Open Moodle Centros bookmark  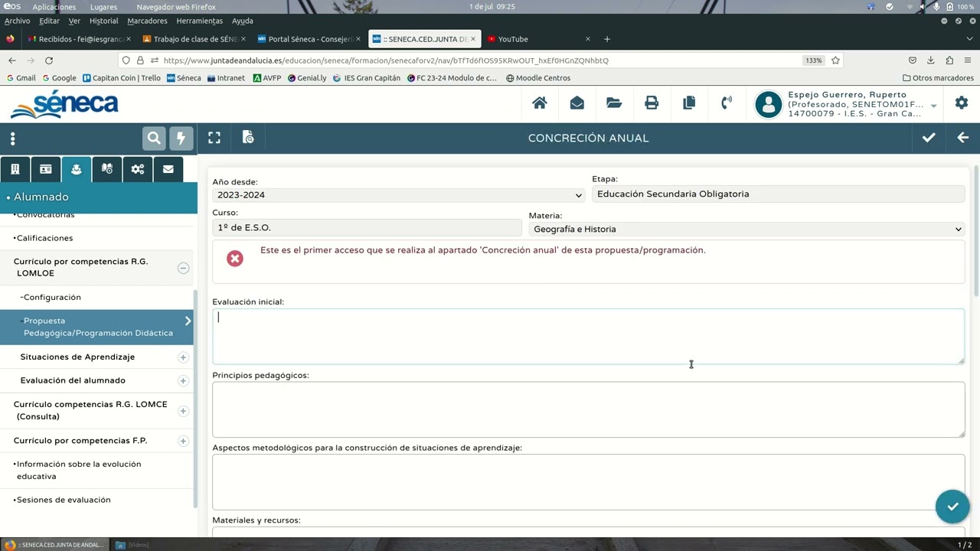[x=538, y=78]
